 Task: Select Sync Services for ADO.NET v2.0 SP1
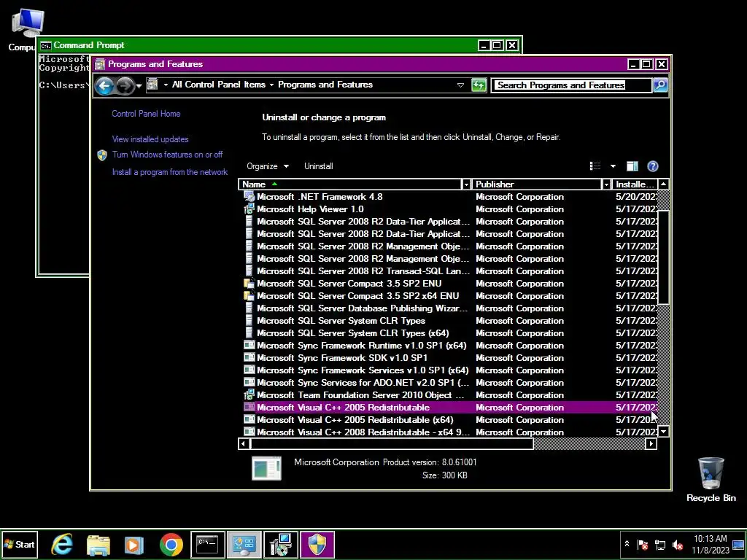point(449,382)
